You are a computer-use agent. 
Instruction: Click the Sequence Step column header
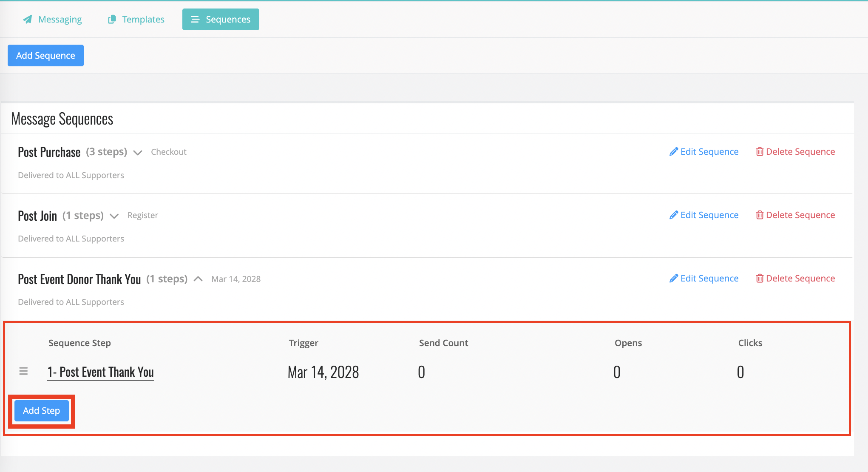(x=79, y=343)
